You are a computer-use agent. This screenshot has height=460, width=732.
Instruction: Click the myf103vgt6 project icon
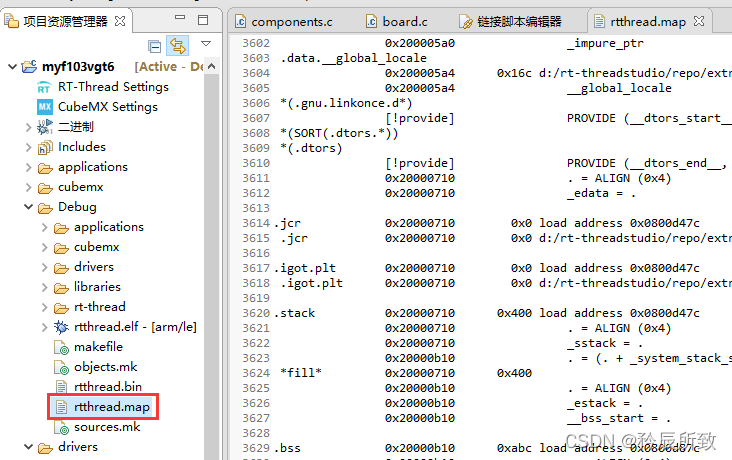29,67
